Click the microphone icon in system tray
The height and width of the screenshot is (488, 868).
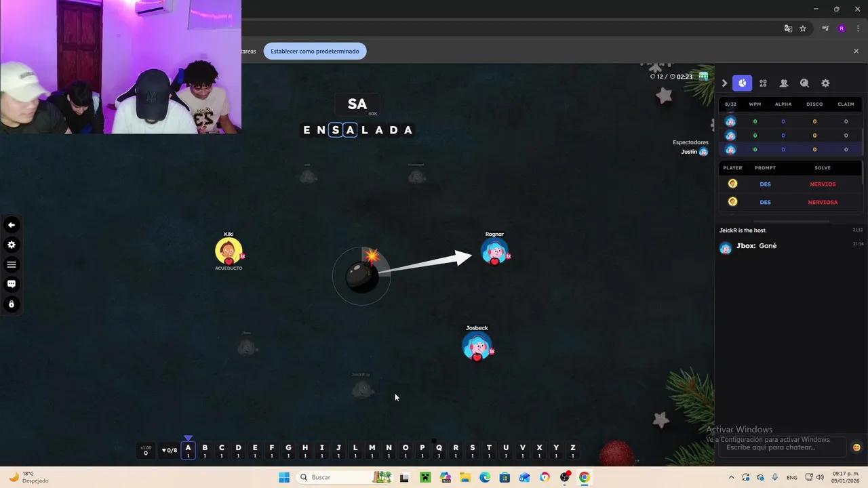(x=774, y=477)
